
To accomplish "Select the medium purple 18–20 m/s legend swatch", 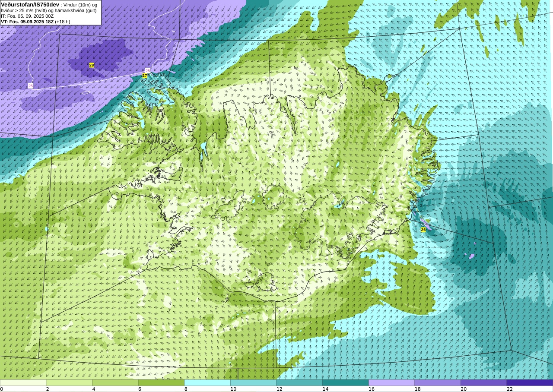I will [438, 383].
